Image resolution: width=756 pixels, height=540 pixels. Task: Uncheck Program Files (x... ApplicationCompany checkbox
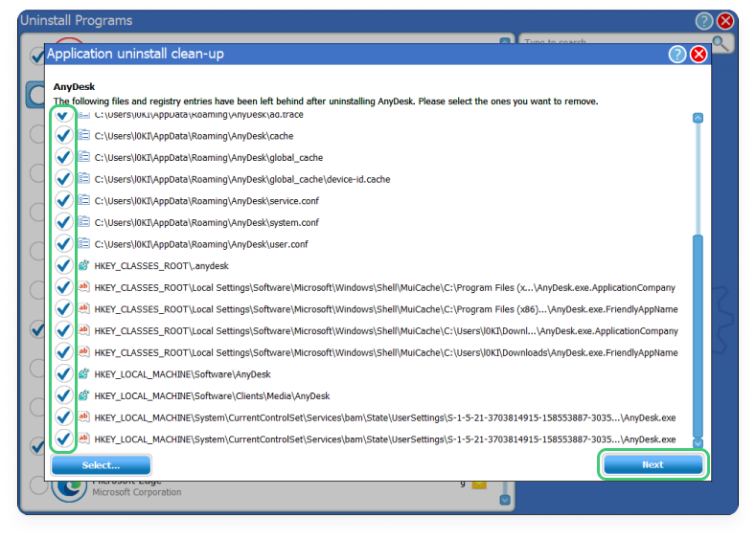click(x=63, y=287)
